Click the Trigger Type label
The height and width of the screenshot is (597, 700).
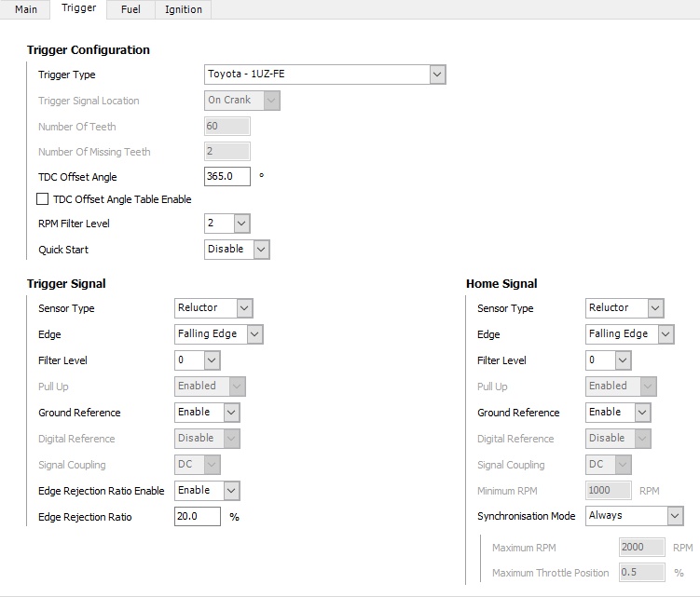(x=67, y=75)
